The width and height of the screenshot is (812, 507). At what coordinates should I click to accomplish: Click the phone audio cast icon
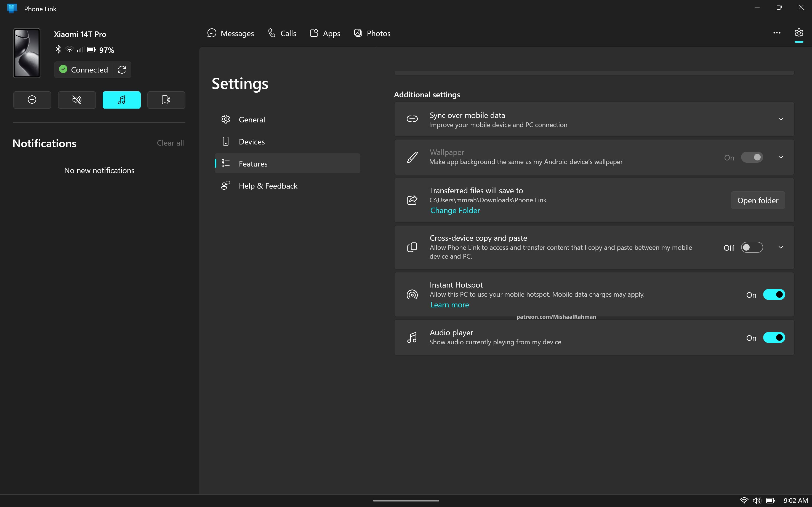click(166, 100)
